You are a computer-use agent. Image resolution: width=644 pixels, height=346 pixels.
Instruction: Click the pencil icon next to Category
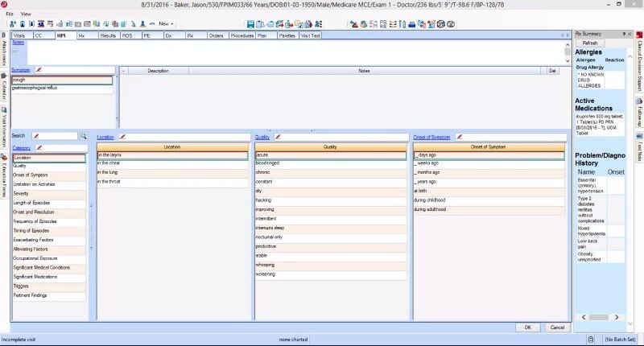(x=38, y=148)
